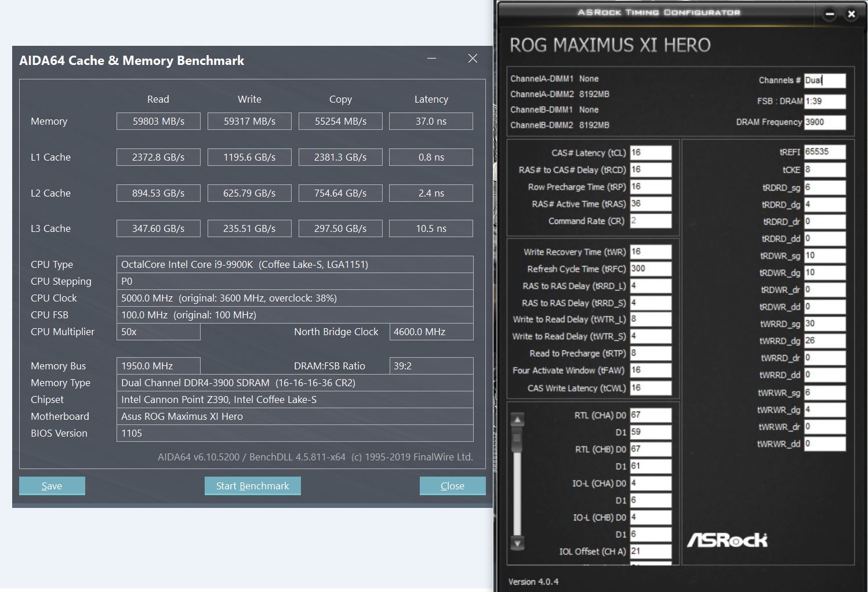This screenshot has width=868, height=592.
Task: Click the scroll up arrow in the RTL panel
Action: (518, 419)
